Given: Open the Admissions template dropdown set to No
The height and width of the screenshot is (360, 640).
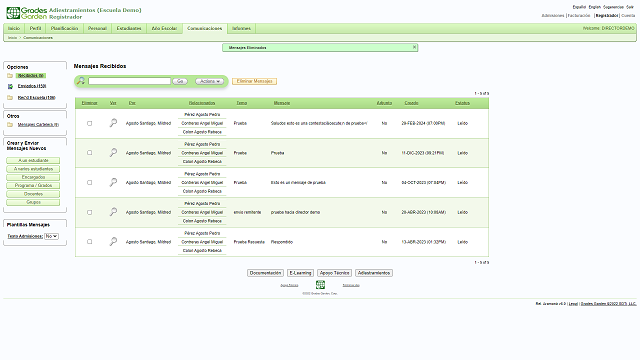Looking at the screenshot, I should pos(51,236).
